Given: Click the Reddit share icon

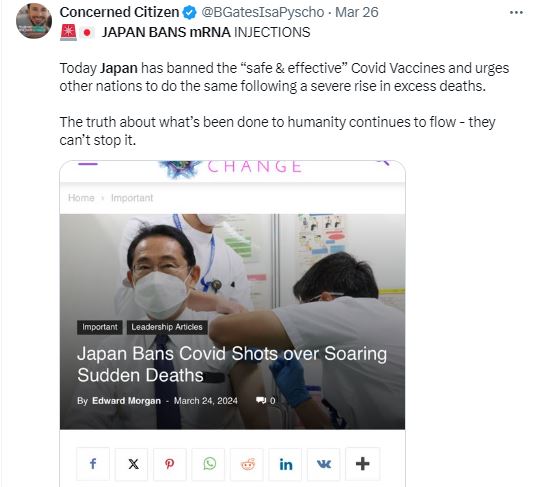Looking at the screenshot, I should [248, 464].
